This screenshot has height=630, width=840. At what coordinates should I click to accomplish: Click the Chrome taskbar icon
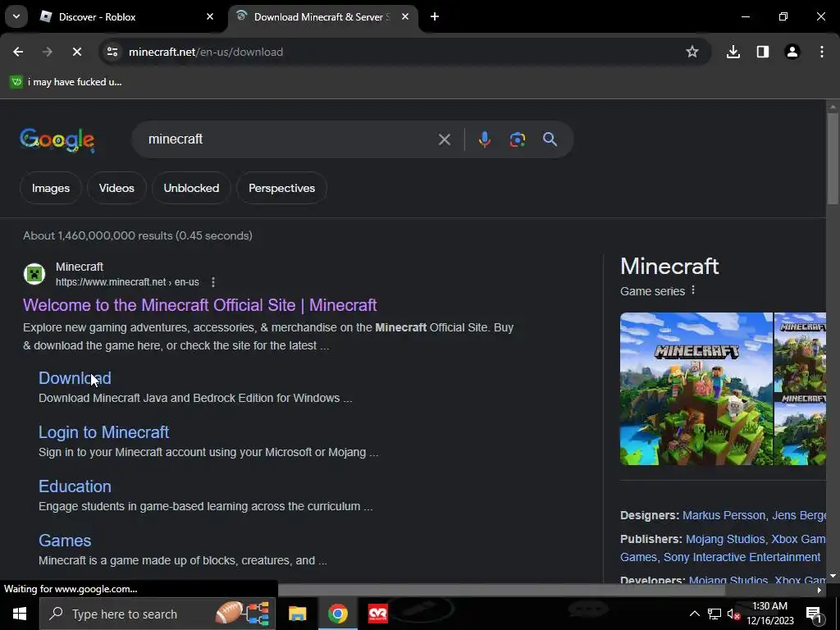(x=337, y=614)
